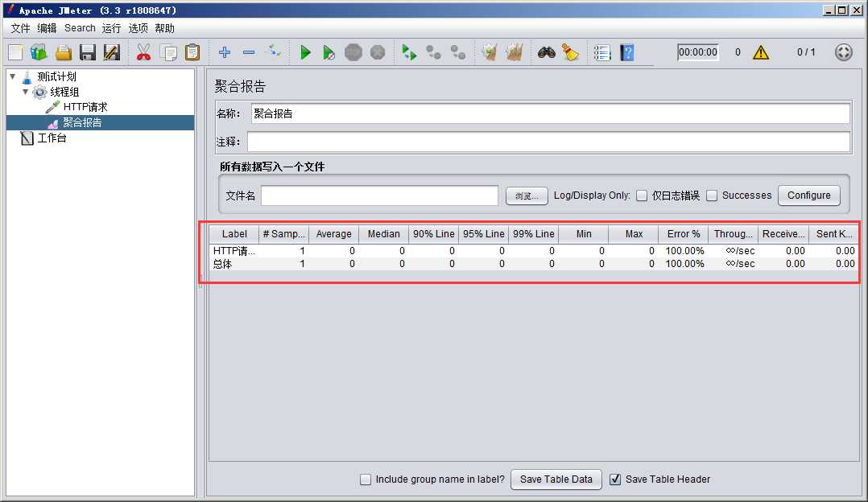Click the 名称 input field
This screenshot has width=868, height=502.
(550, 114)
